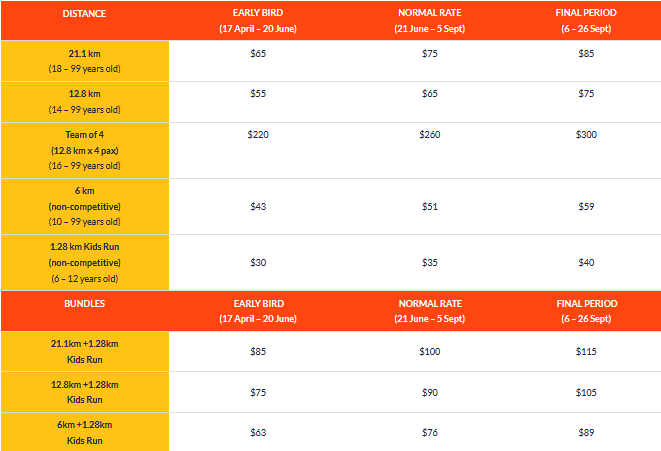Select the Team of 4 category cell
This screenshot has width=661, height=451.
(85, 150)
